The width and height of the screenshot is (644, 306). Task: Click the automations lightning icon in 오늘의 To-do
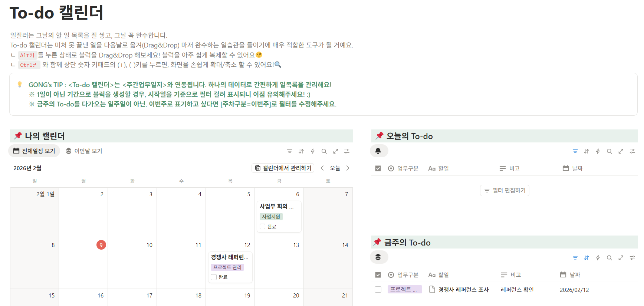(598, 151)
